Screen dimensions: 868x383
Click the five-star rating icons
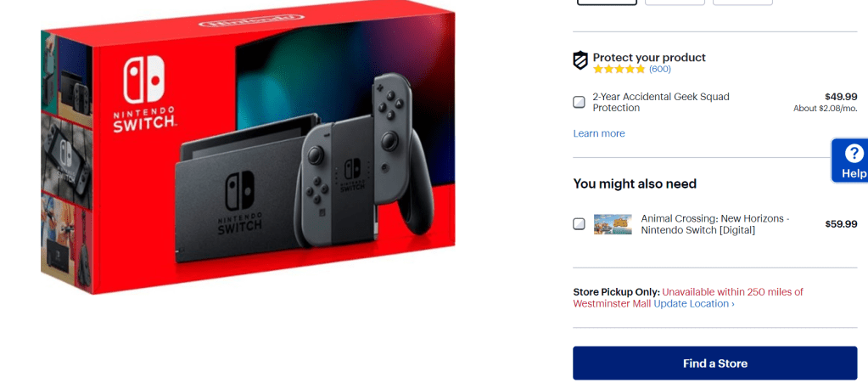pyautogui.click(x=619, y=70)
